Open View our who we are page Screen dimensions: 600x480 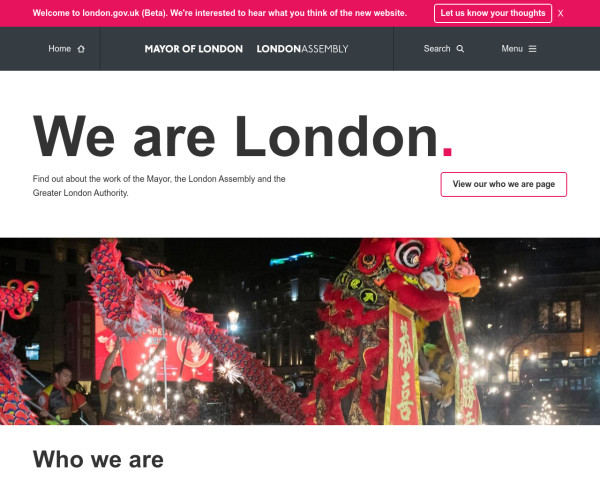coord(504,184)
